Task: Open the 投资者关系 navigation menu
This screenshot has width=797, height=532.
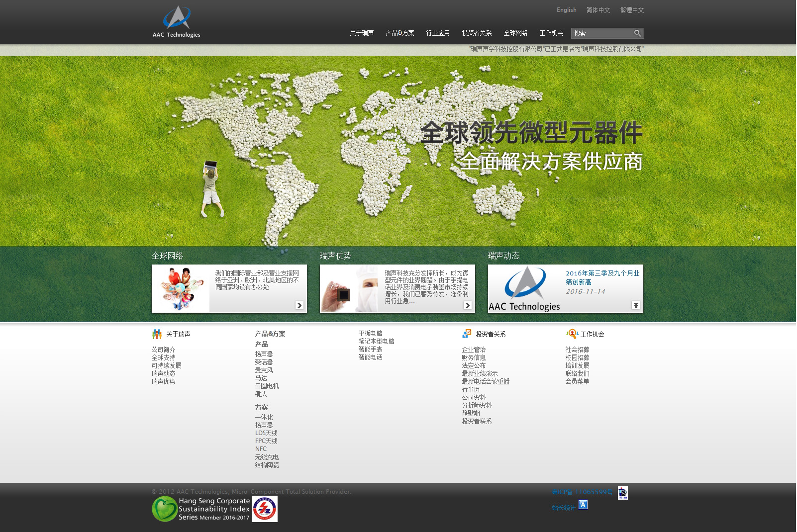Action: click(x=476, y=33)
